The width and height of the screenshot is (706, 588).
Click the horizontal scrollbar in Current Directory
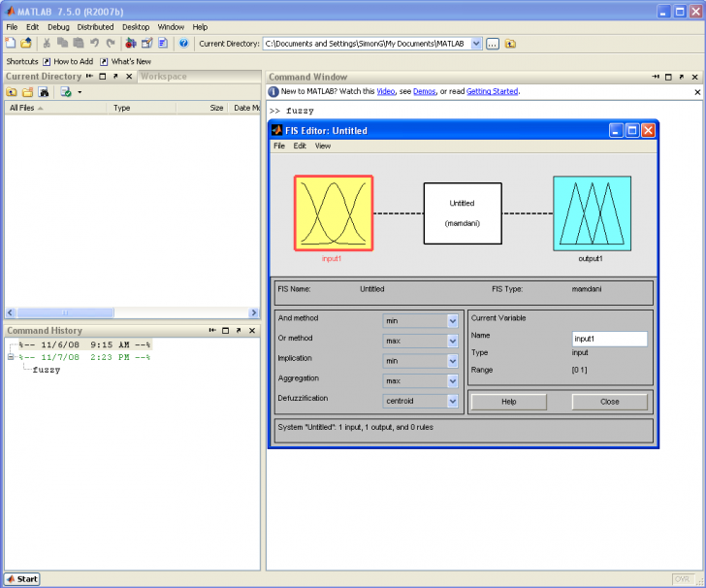pyautogui.click(x=65, y=312)
